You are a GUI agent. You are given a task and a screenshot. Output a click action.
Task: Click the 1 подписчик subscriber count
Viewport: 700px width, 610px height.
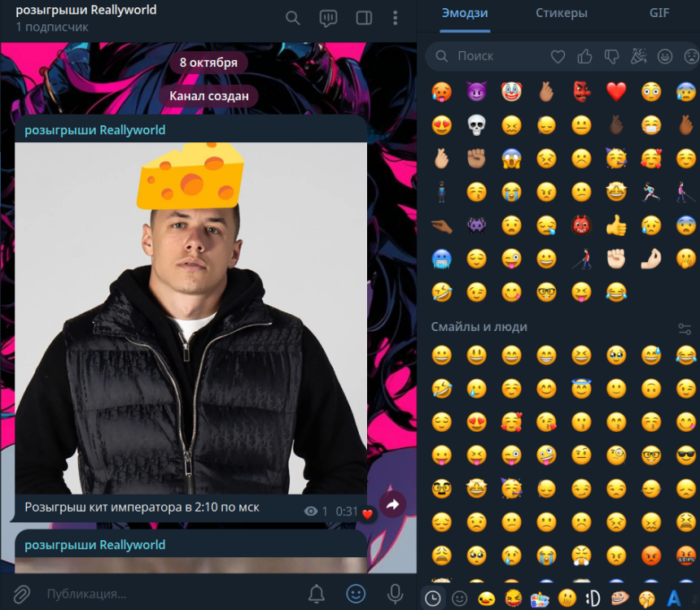[x=52, y=27]
